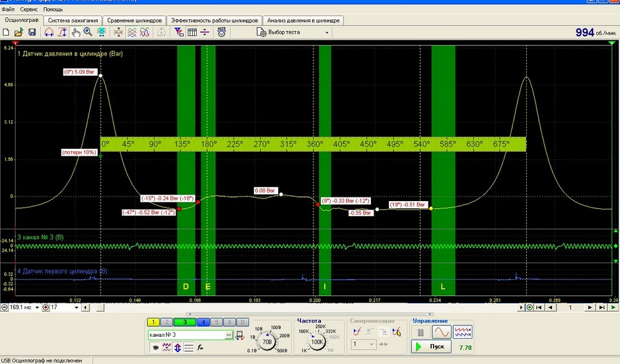Image resolution: width=620 pixels, height=364 pixels.
Task: Click the signal filter funnel icon
Action: tap(179, 32)
